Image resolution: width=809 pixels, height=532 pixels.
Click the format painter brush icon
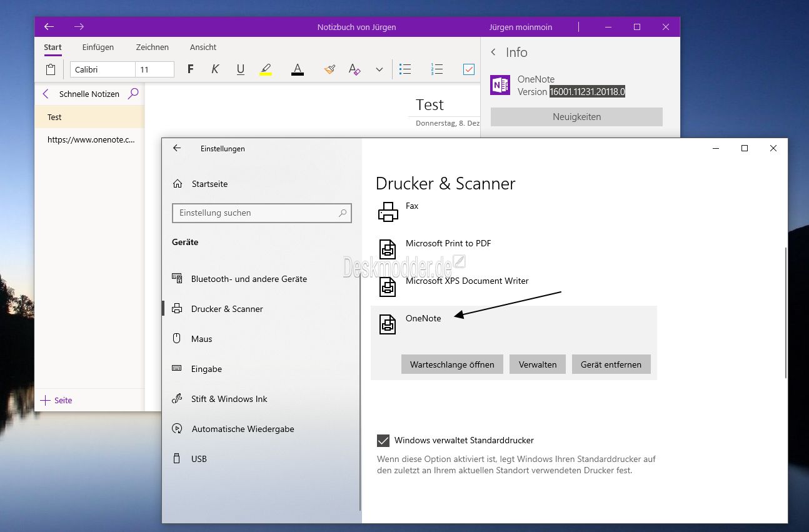tap(330, 69)
